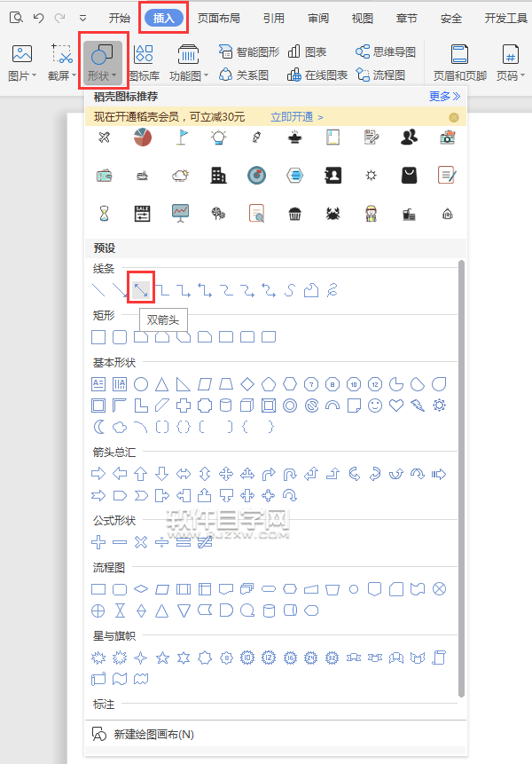Open the quick access toolbar customize arrow
Screen dimensions: 532x764
coord(82,19)
